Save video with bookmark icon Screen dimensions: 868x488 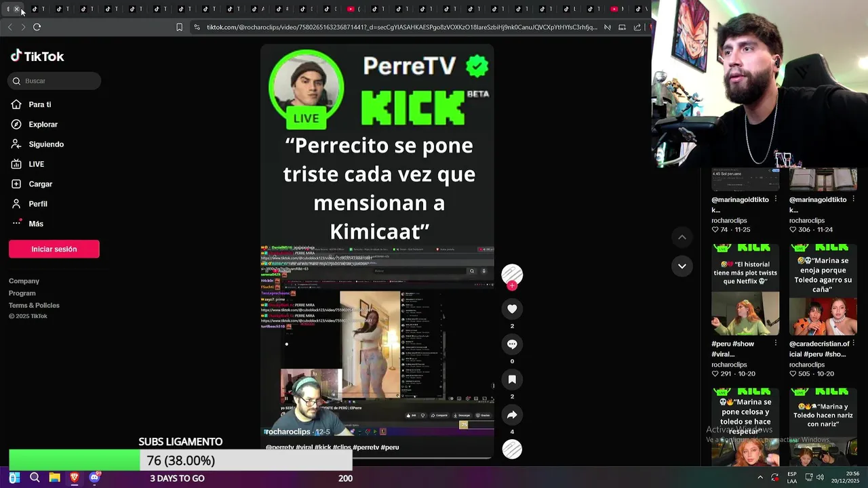(x=512, y=380)
